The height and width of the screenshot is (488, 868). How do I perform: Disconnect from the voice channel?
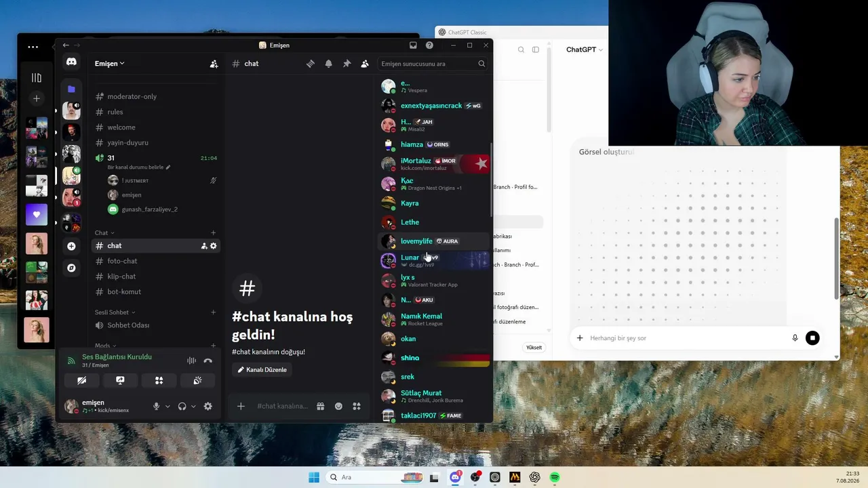(x=208, y=361)
